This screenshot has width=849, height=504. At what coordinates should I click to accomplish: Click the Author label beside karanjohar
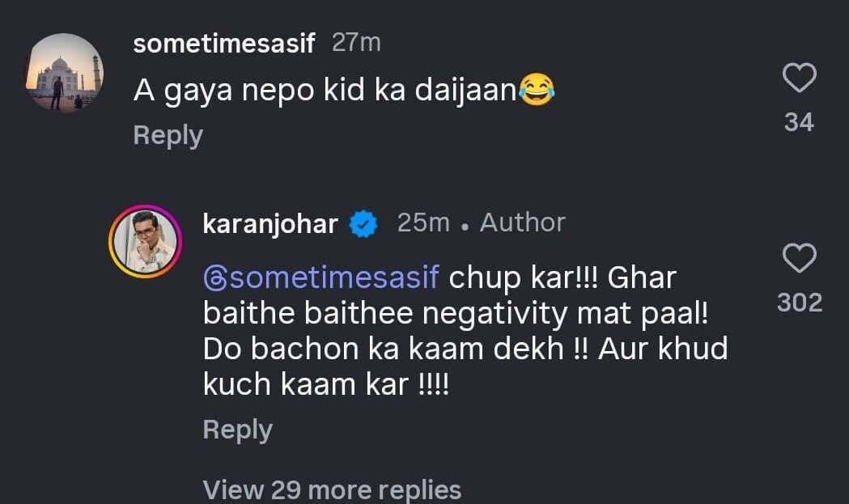coord(522,222)
